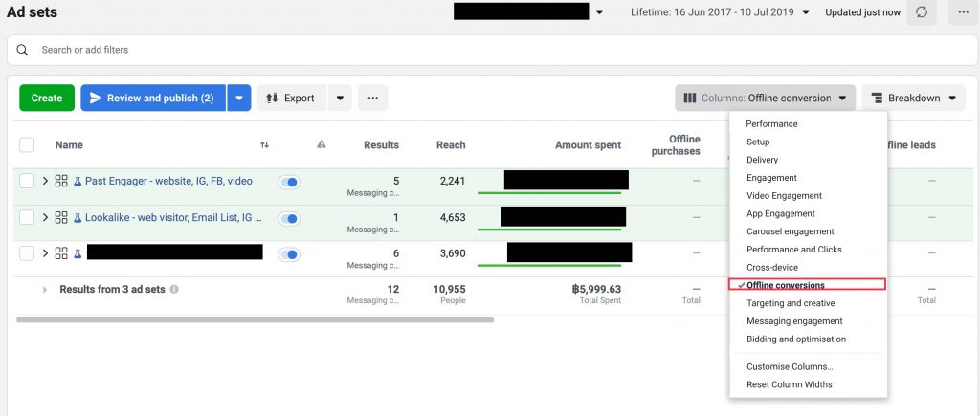Click the refresh data icon
The width and height of the screenshot is (980, 416).
tap(922, 12)
